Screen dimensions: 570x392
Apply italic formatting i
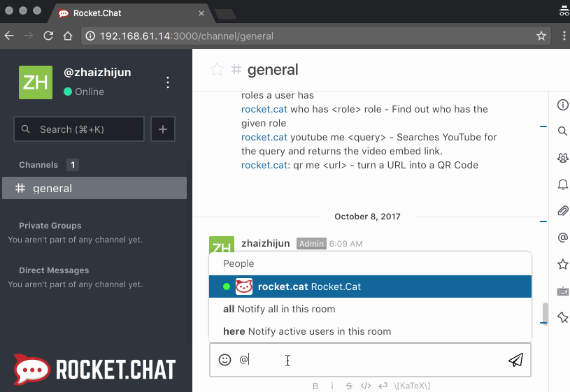pyautogui.click(x=332, y=386)
